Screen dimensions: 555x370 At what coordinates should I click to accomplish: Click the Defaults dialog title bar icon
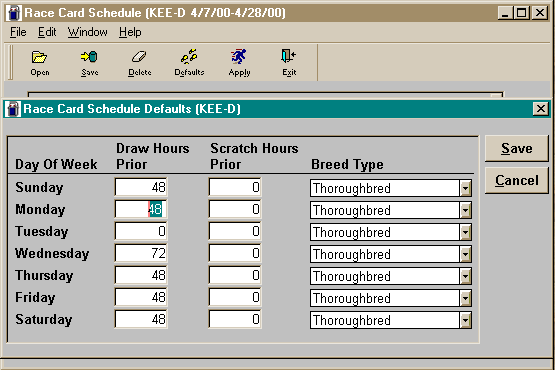coord(13,109)
